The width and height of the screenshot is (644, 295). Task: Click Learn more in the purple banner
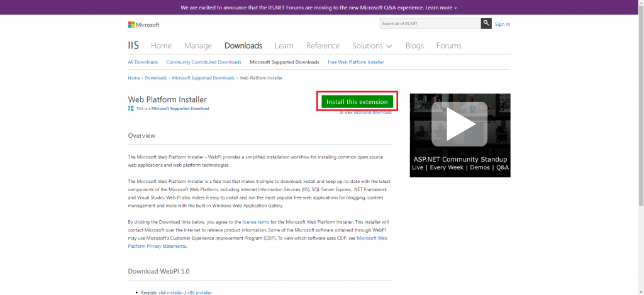click(441, 8)
